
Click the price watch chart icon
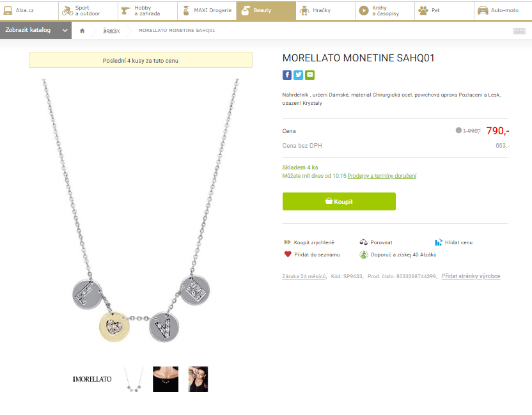click(439, 242)
